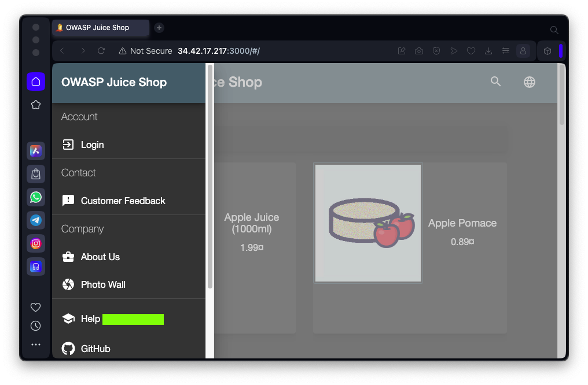Open the bookmarks star sidebar icon
Viewport: 588px width, 385px height.
(x=36, y=105)
